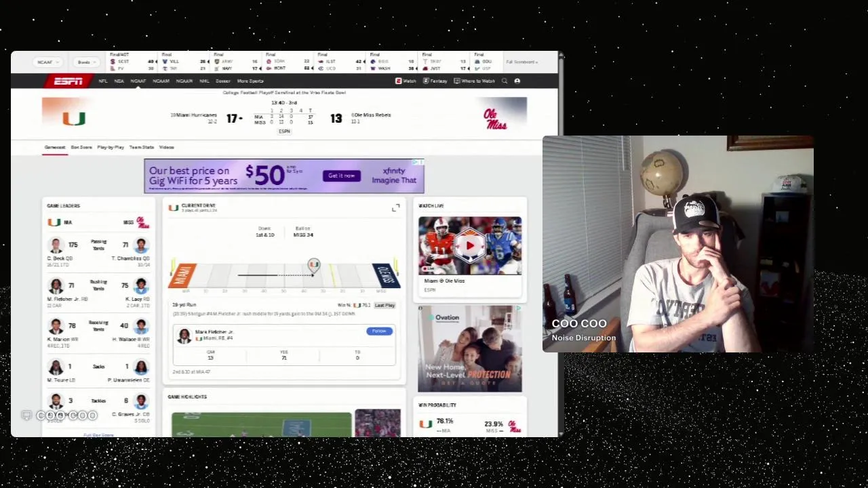Select Soccer in the ESPN nav bar

(223, 81)
